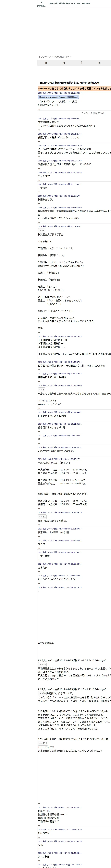Reply to post 0025 via arrow icon

tap(39, 584)
